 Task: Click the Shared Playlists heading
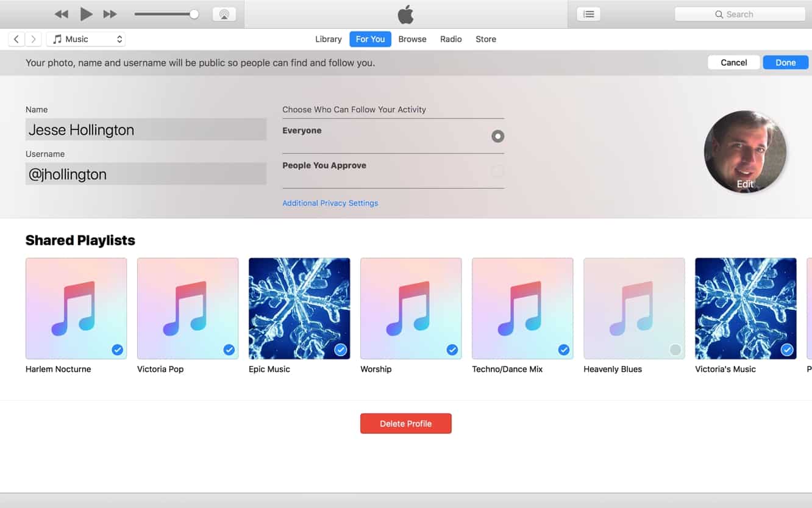pos(80,240)
